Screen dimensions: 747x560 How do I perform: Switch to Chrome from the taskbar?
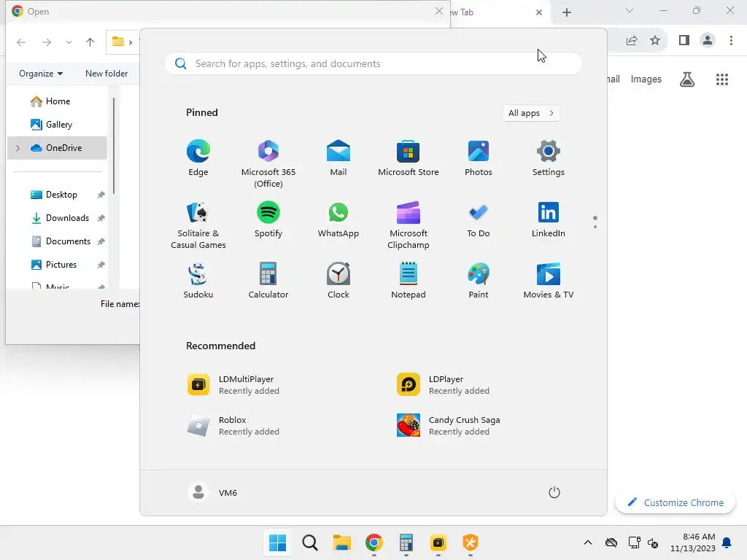374,542
